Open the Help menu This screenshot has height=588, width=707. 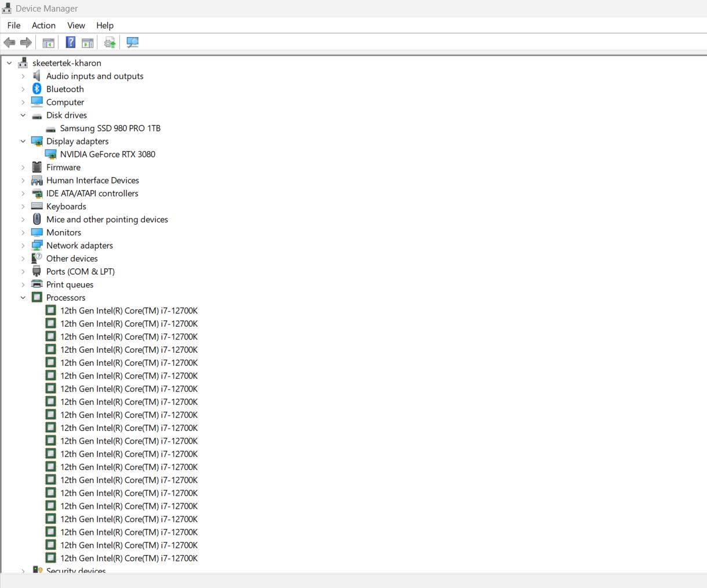[105, 25]
